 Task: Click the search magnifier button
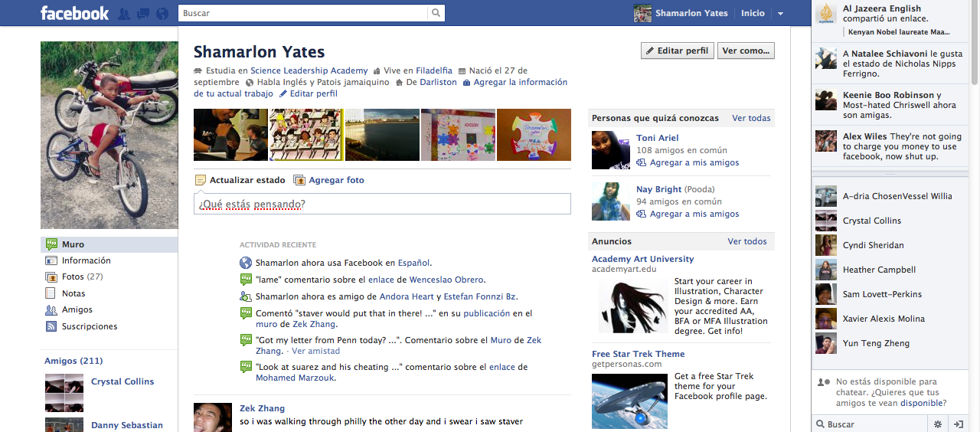[x=436, y=13]
